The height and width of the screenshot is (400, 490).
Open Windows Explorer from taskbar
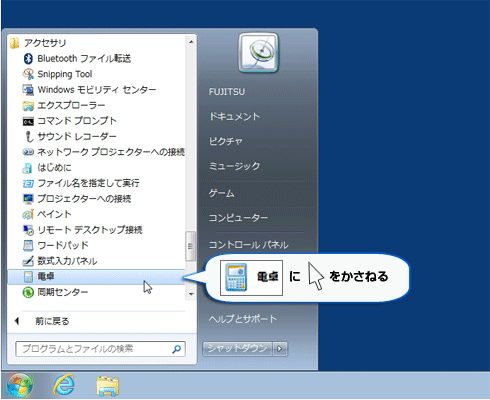[108, 386]
